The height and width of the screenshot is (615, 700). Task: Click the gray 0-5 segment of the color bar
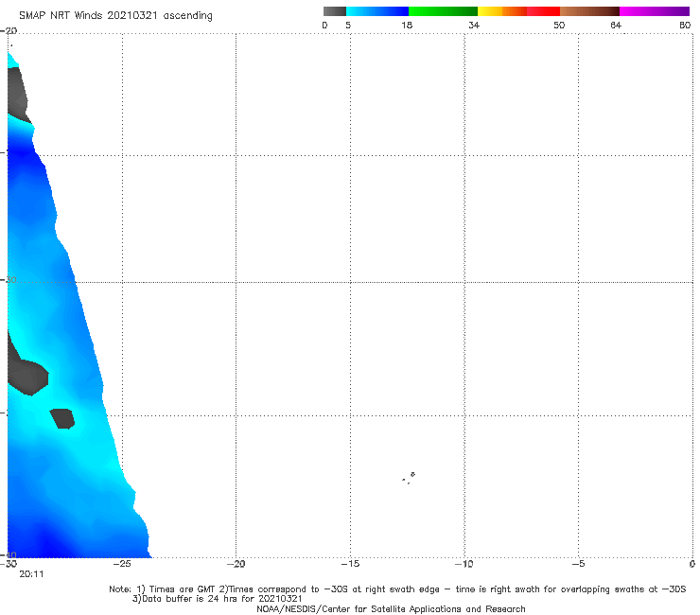334,11
